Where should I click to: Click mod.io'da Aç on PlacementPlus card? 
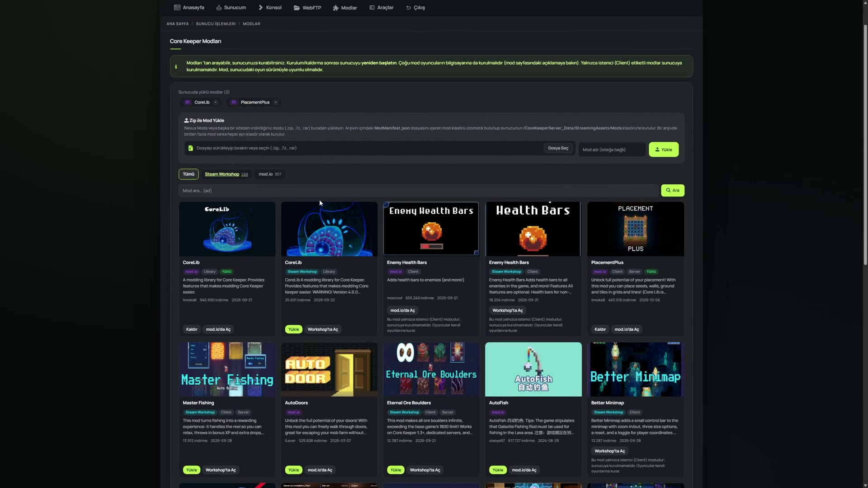(x=627, y=329)
